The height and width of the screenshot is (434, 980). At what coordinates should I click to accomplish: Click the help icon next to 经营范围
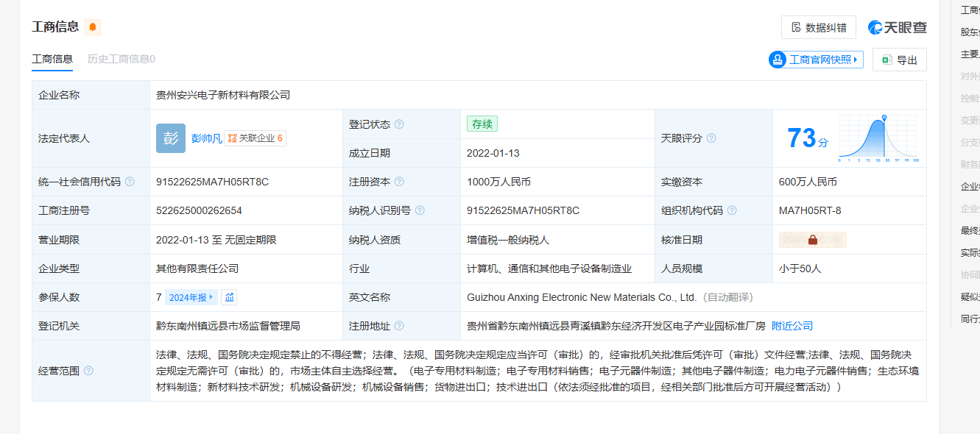(x=88, y=371)
